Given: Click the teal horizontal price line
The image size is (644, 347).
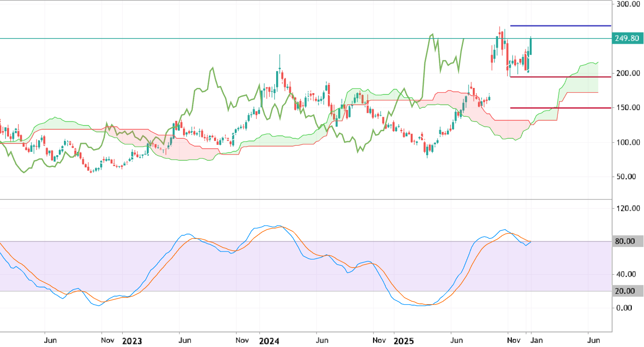Looking at the screenshot, I should [x=282, y=39].
